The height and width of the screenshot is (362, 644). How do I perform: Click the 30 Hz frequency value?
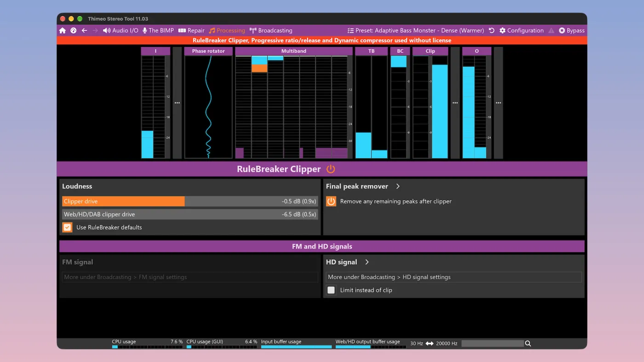(x=417, y=344)
